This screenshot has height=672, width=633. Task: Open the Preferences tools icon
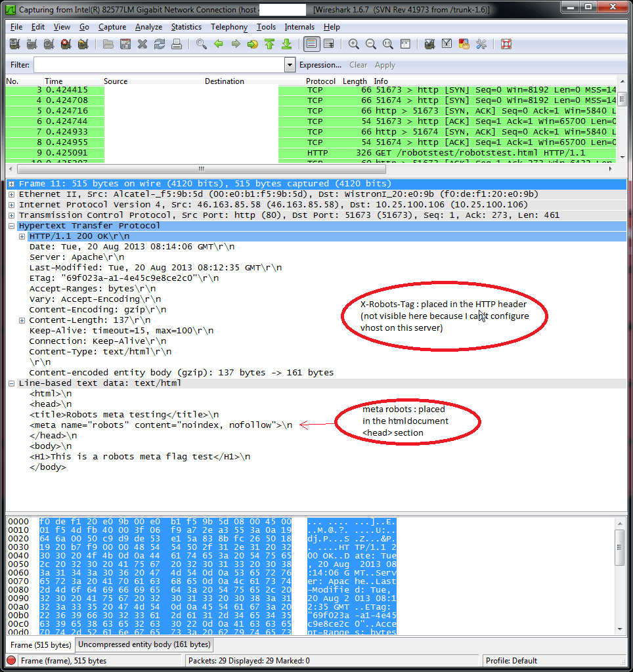(x=481, y=45)
